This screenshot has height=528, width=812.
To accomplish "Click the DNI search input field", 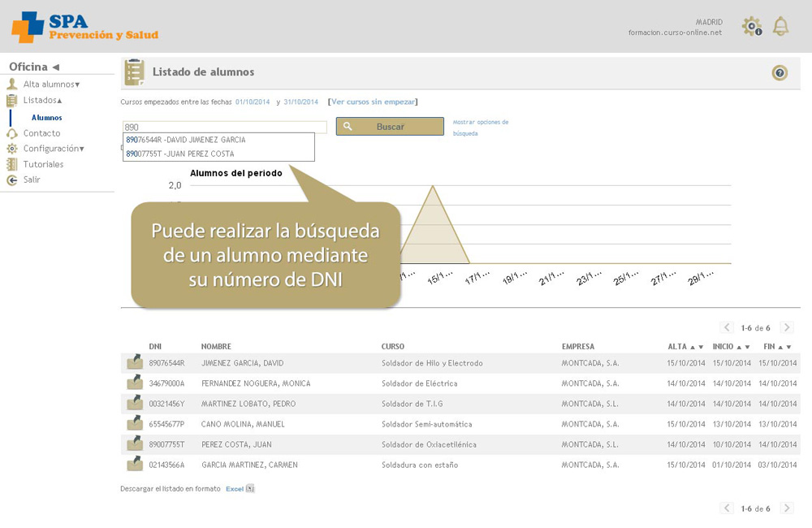I will tap(225, 127).
